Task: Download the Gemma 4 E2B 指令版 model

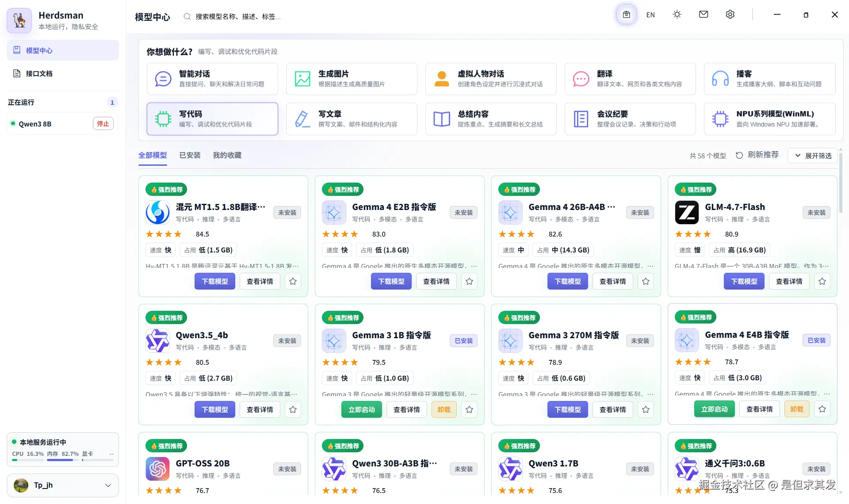Action: pyautogui.click(x=391, y=281)
